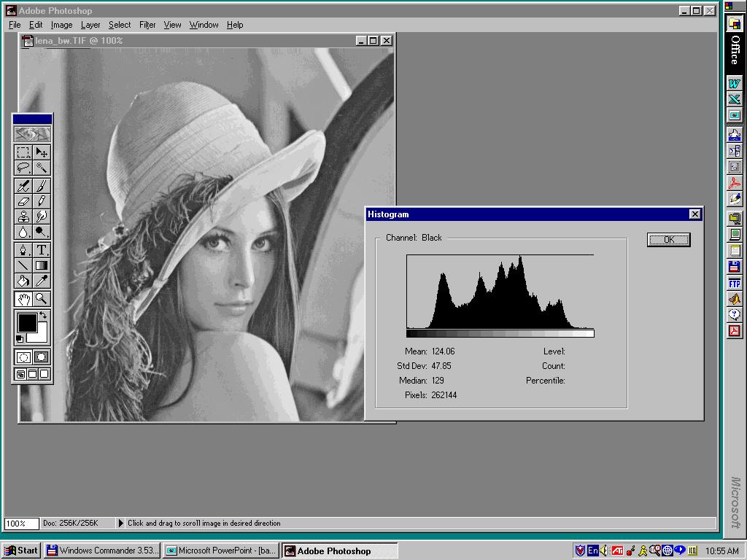Image resolution: width=747 pixels, height=560 pixels.
Task: Select the Eraser tool
Action: [x=23, y=201]
